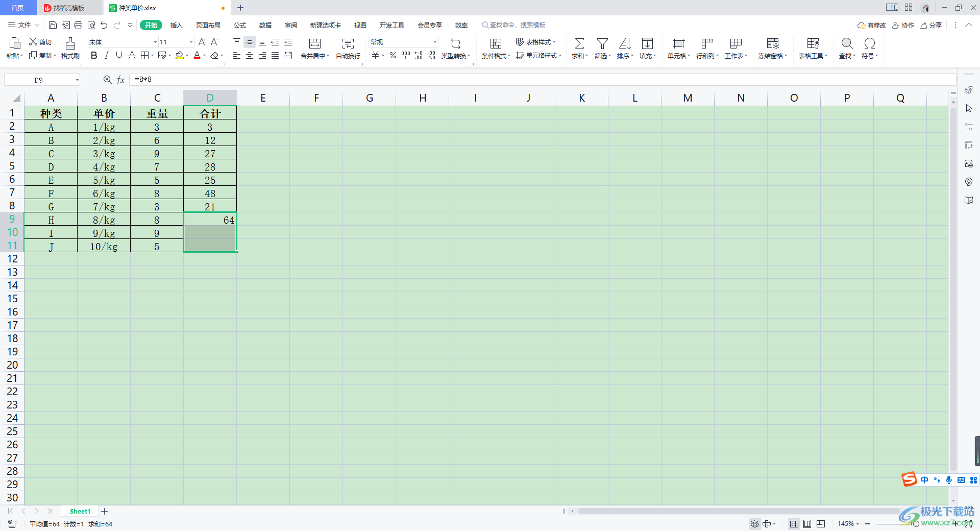
Task: Open the Table Style (表格样式) dropdown
Action: coord(535,42)
